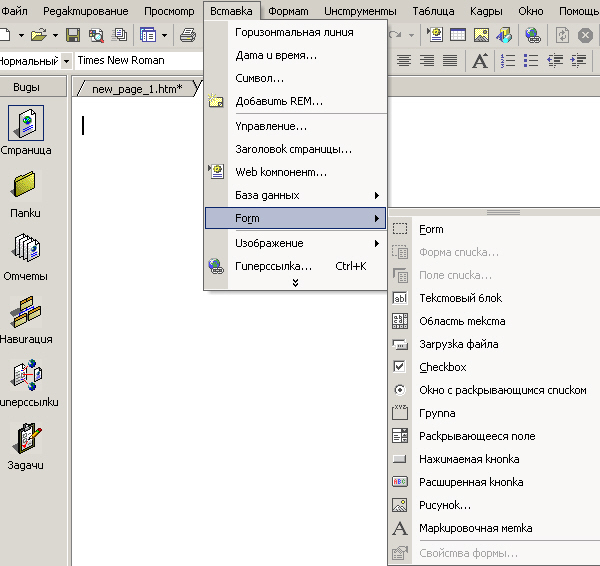Insert Окно с раскрывающимся списком radio item
600x566 pixels.
(x=502, y=390)
